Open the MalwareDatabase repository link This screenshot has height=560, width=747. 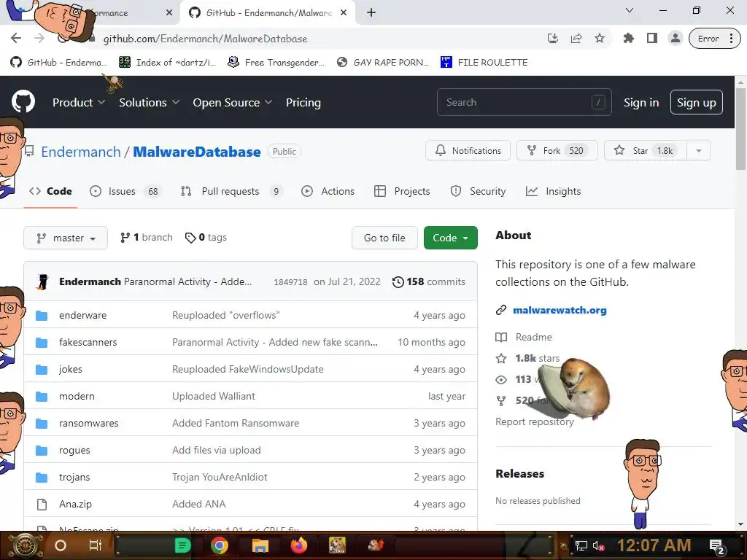click(197, 152)
